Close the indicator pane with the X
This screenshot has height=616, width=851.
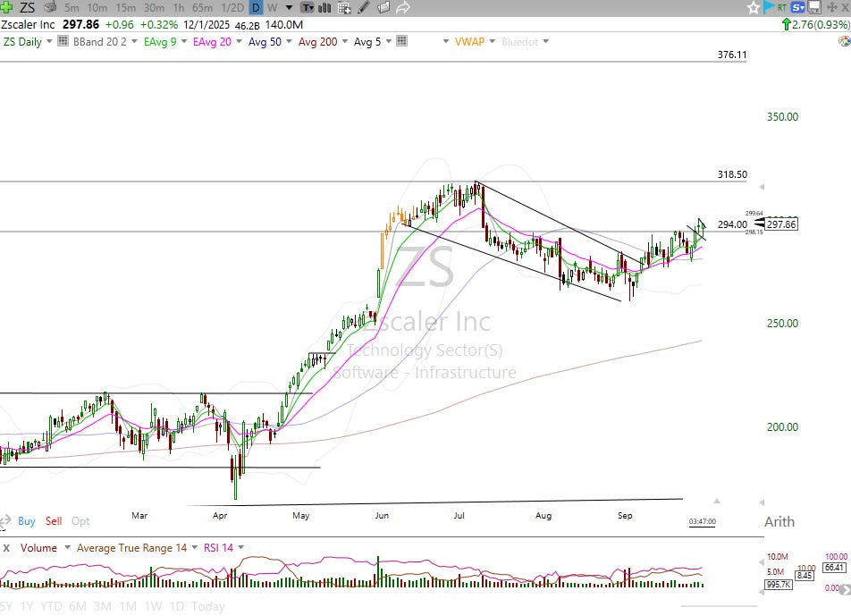tap(6, 548)
